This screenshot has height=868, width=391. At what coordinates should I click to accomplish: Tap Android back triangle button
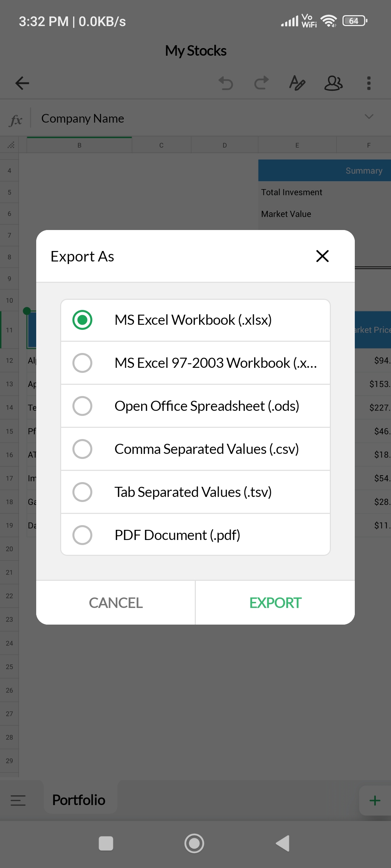[282, 843]
